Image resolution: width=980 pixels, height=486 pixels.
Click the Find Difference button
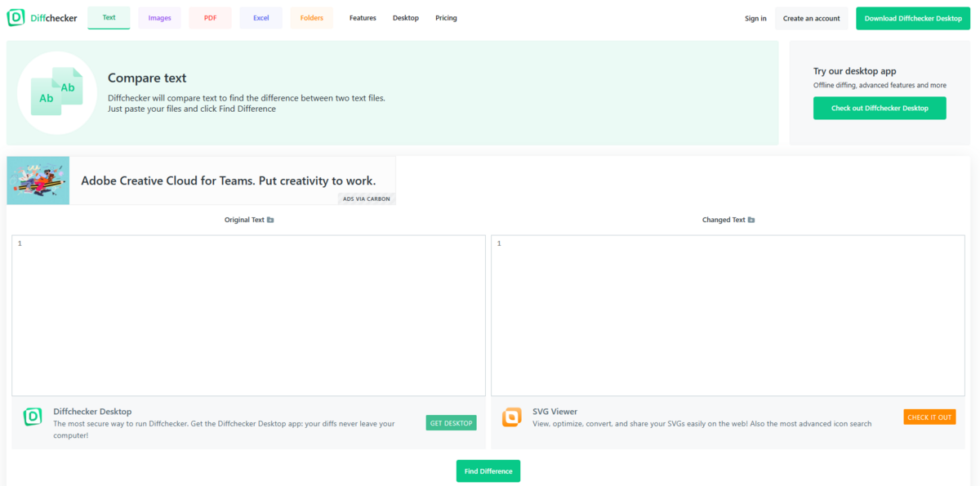(488, 471)
